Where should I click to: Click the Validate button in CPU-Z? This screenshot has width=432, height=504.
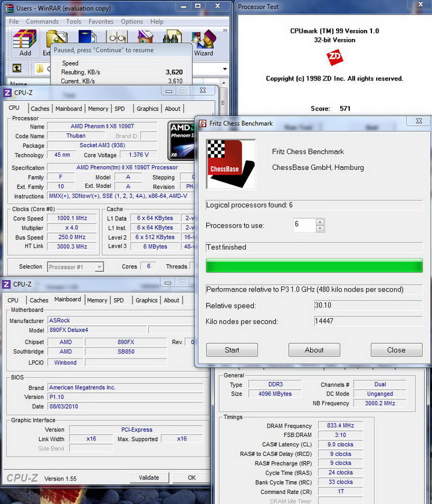pyautogui.click(x=149, y=478)
